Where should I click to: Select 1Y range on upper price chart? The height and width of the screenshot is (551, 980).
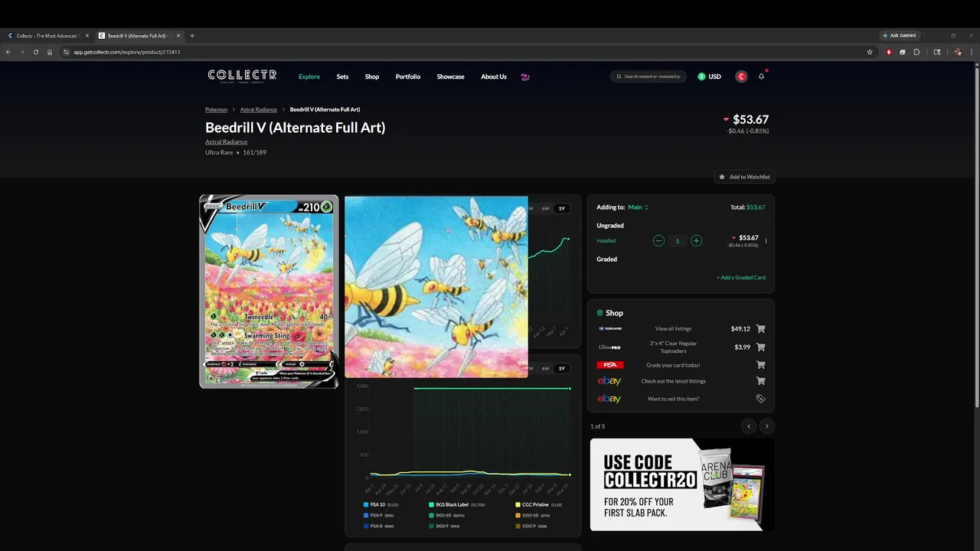pyautogui.click(x=561, y=208)
